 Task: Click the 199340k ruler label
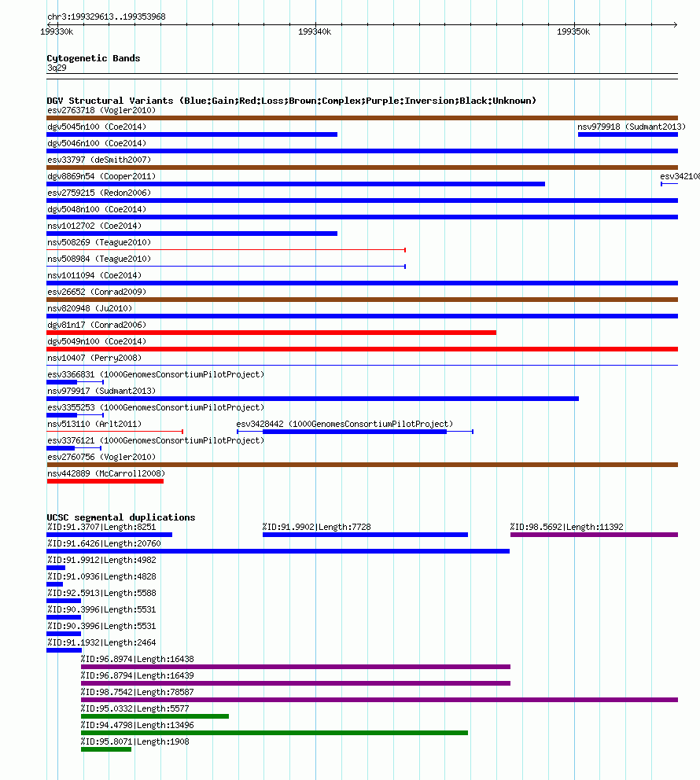click(315, 31)
